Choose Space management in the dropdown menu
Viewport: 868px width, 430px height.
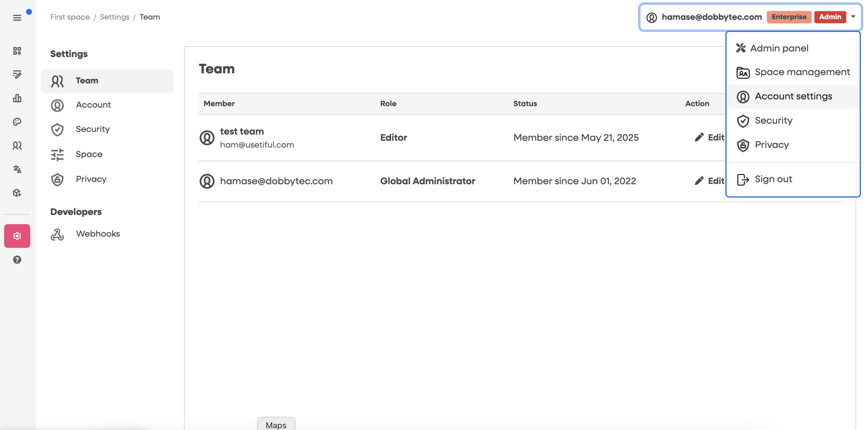click(x=802, y=72)
